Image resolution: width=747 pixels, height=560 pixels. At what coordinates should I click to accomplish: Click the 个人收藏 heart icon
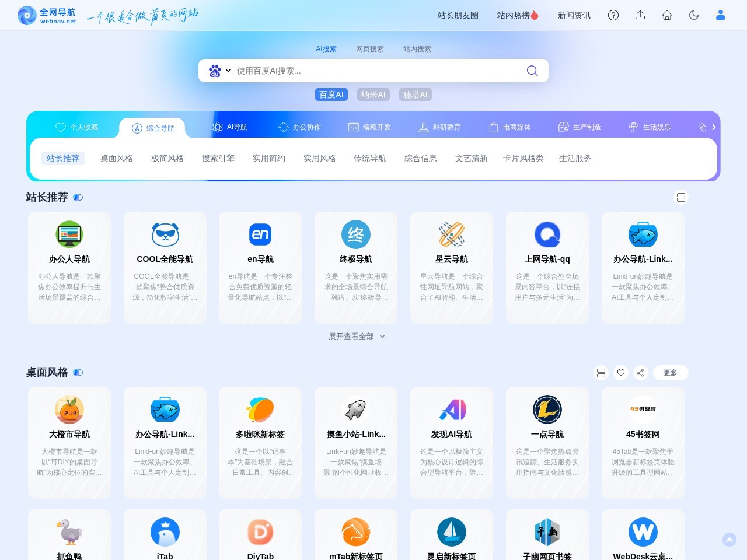(x=60, y=127)
